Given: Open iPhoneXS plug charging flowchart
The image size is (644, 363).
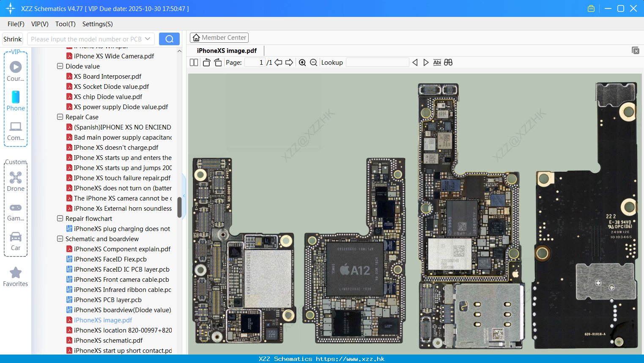Looking at the screenshot, I should (122, 228).
